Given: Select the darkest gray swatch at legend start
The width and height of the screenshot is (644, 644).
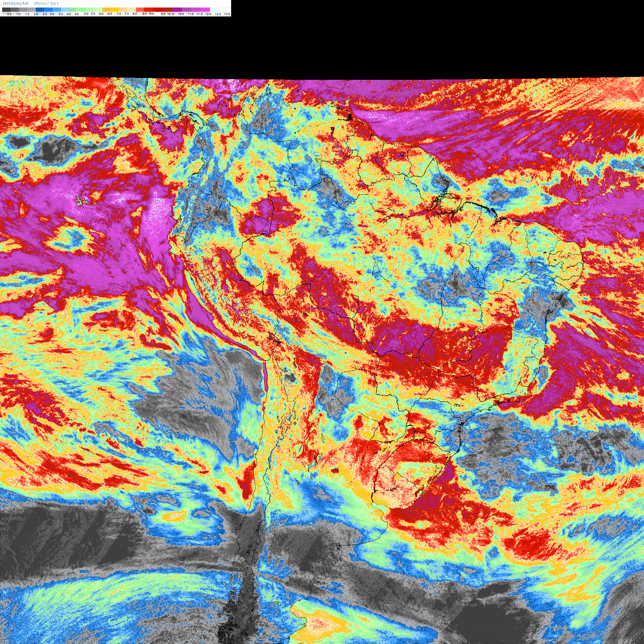Looking at the screenshot, I should pyautogui.click(x=6, y=10).
